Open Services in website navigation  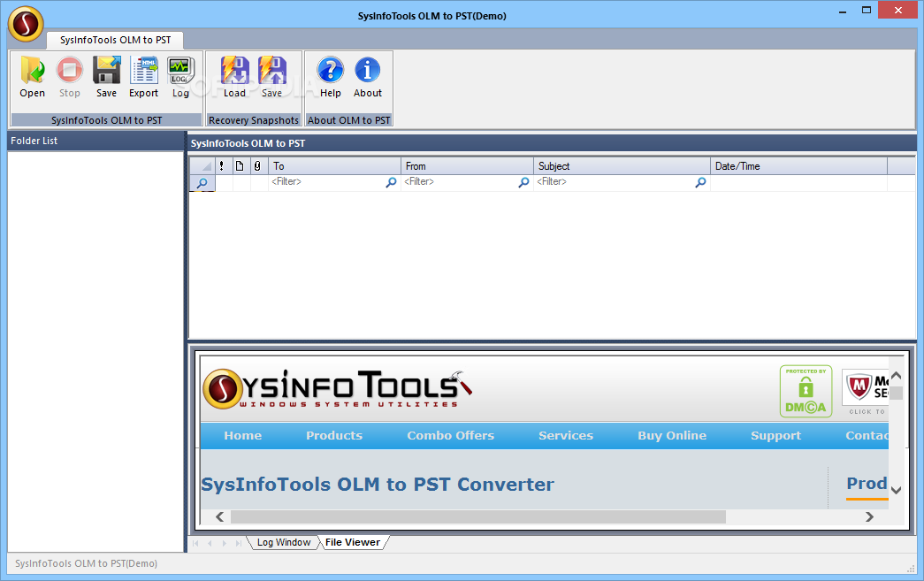[566, 435]
